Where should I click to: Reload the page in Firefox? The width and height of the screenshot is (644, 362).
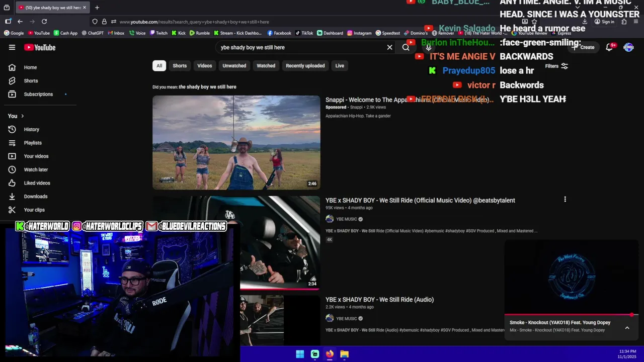click(x=44, y=22)
